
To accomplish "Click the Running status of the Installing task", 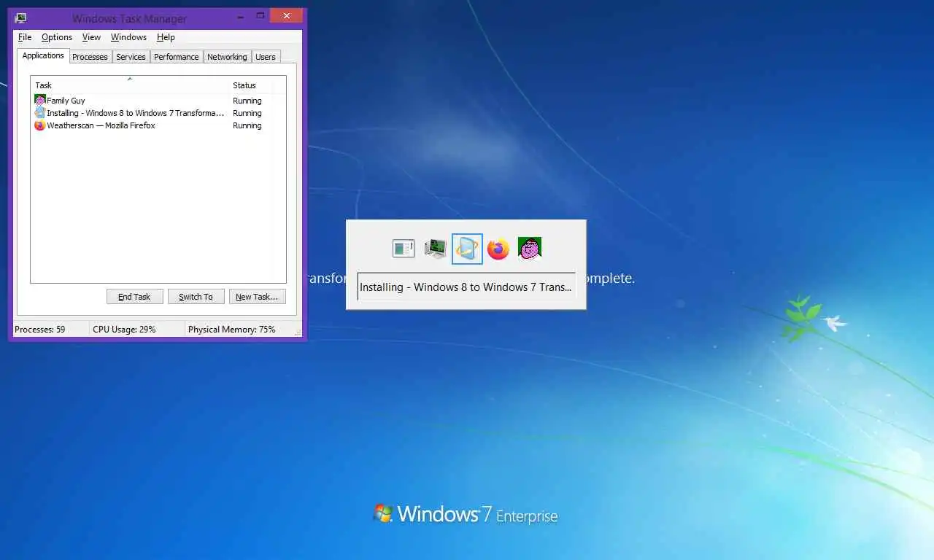I will pos(247,113).
